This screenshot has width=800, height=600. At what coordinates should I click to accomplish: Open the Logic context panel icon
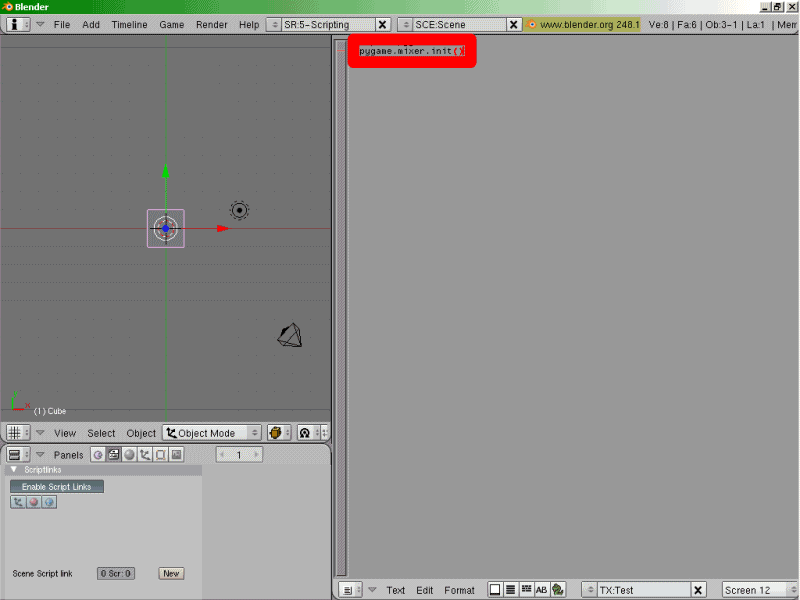pos(98,455)
